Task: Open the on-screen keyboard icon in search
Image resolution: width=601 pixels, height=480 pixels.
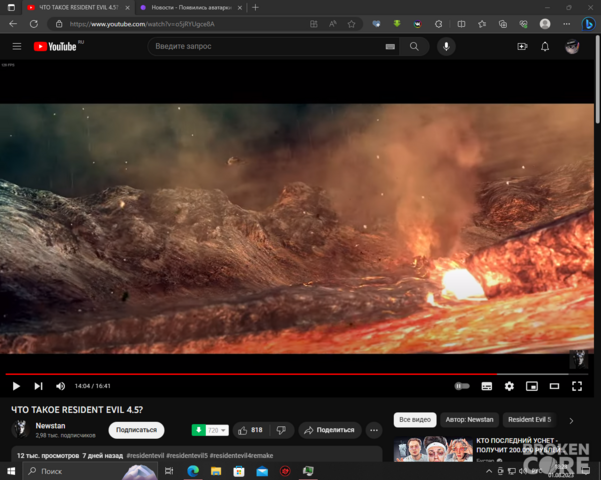Action: 390,46
